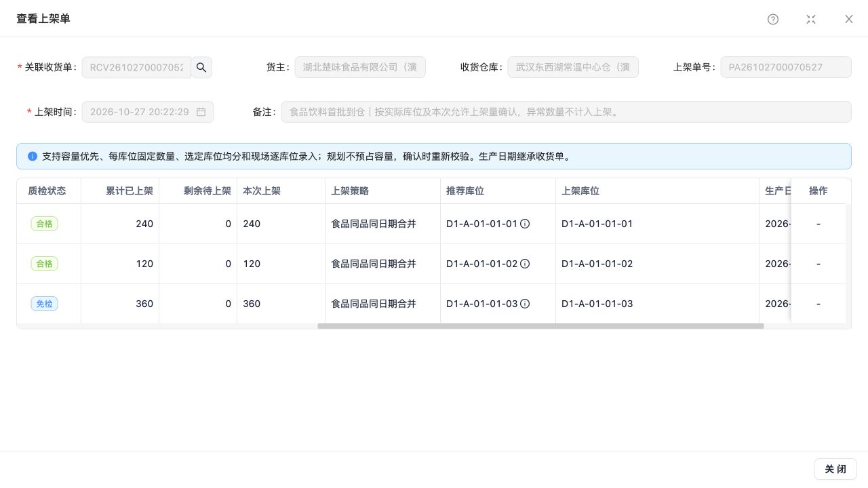Click the 货主 field
This screenshot has width=868, height=488.
[360, 67]
